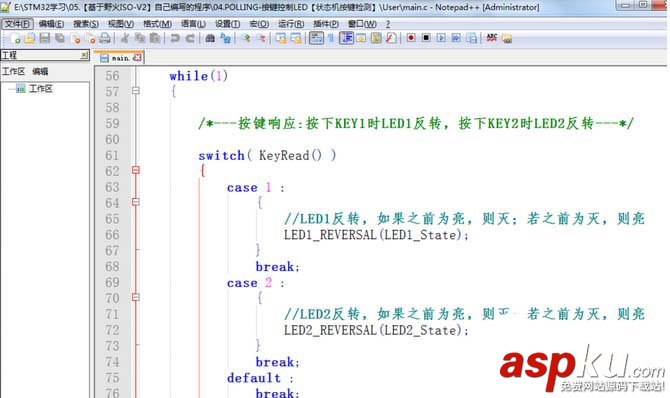The height and width of the screenshot is (398, 670).
Task: Click the 工作区 button in project panel
Action: (13, 71)
